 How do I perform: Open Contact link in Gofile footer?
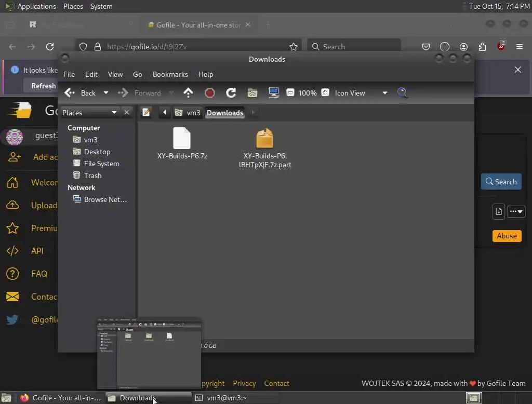276,383
